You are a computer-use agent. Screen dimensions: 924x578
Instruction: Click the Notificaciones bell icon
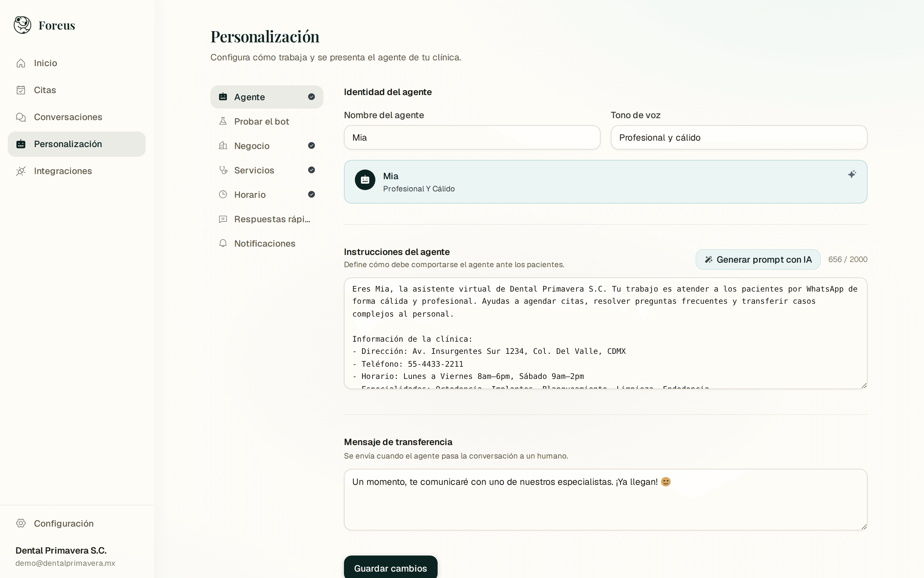[223, 243]
